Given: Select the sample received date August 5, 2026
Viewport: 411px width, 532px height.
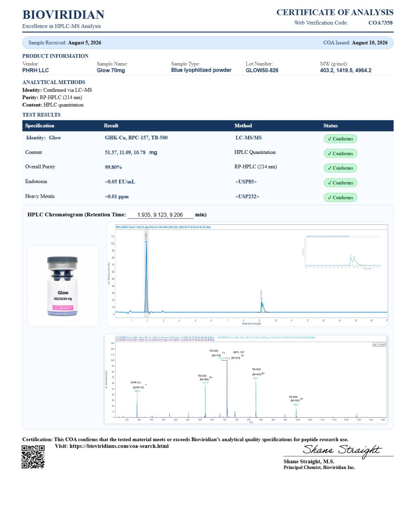Looking at the screenshot, I should click(x=84, y=43).
